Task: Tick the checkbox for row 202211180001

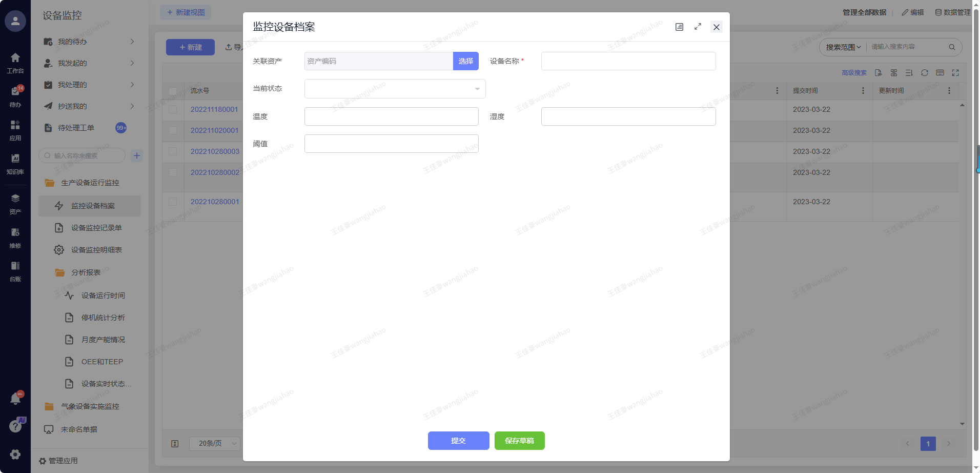Action: [173, 109]
